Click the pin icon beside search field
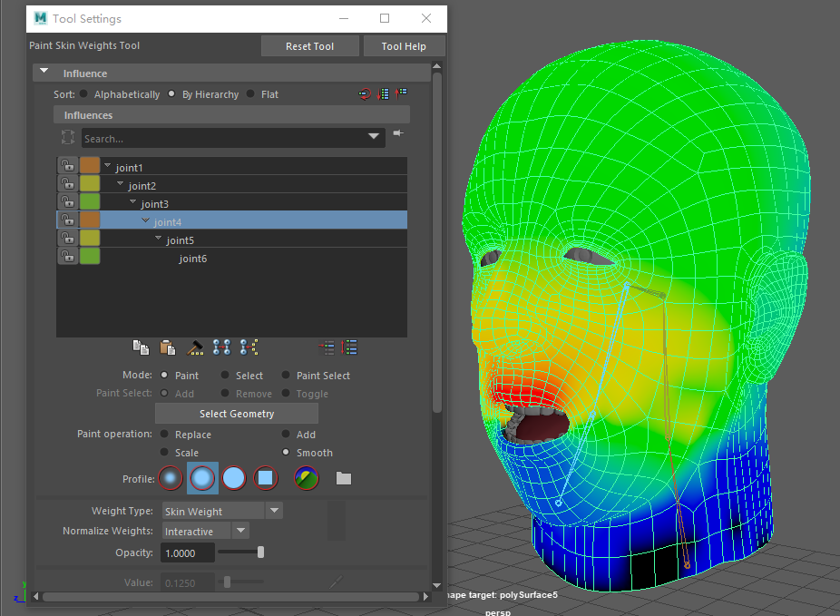This screenshot has width=840, height=616. (398, 134)
